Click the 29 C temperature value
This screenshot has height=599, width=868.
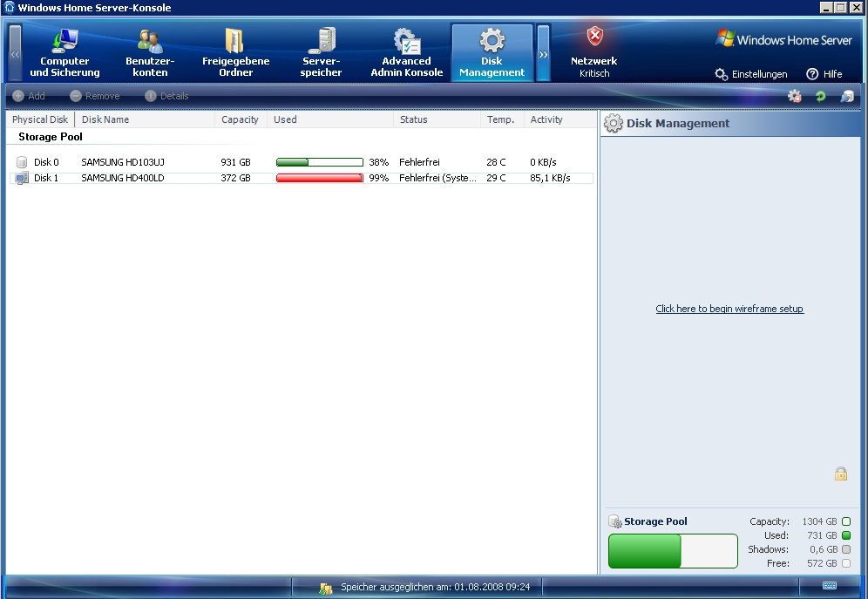tap(496, 178)
